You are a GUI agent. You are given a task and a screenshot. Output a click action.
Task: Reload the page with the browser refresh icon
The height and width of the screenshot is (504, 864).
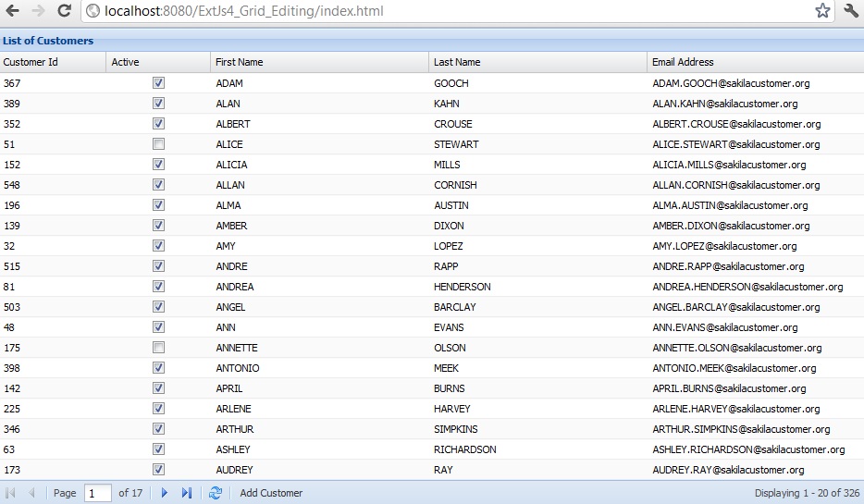(64, 10)
